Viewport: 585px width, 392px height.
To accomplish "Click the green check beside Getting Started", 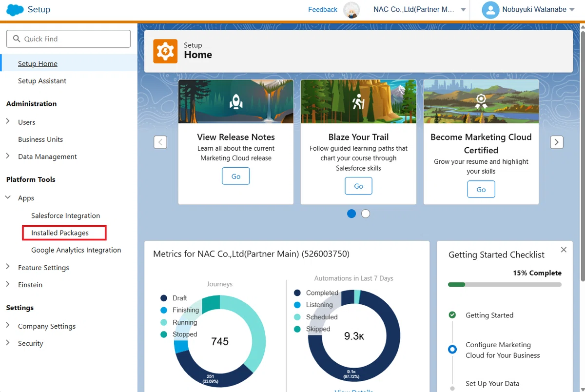I will [452, 315].
